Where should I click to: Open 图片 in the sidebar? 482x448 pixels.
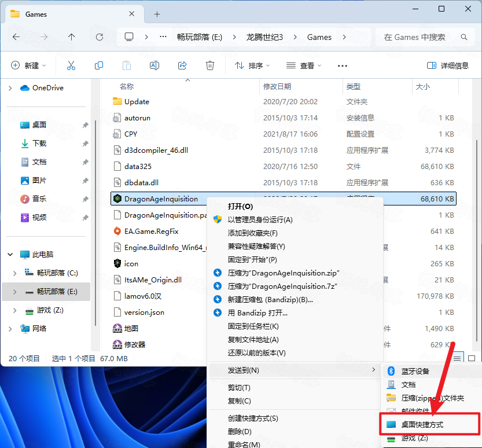(x=39, y=181)
